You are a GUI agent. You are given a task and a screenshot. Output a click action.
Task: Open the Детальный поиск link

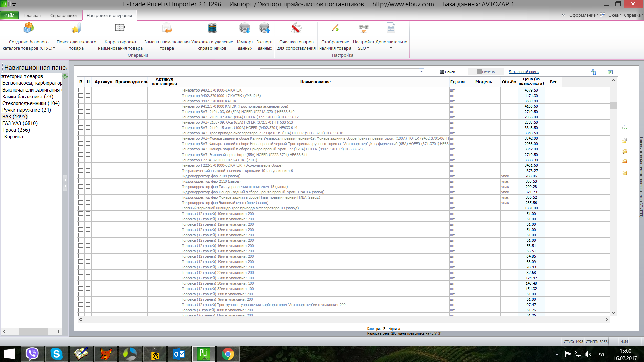524,72
